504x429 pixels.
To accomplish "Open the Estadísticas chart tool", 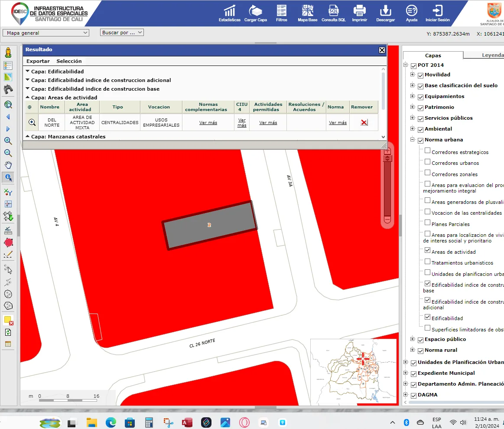I will coord(229,11).
